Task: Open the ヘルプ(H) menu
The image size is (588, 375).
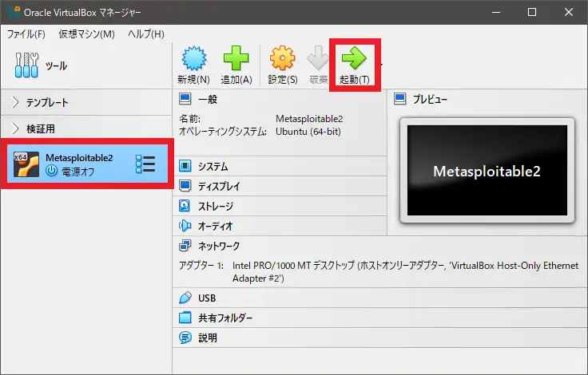Action: (146, 34)
